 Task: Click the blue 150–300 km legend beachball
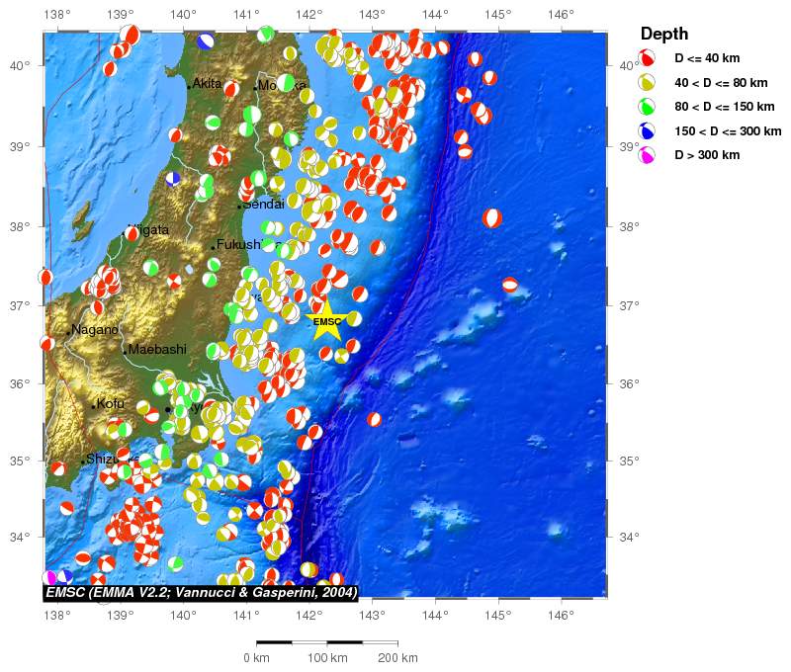click(x=648, y=130)
